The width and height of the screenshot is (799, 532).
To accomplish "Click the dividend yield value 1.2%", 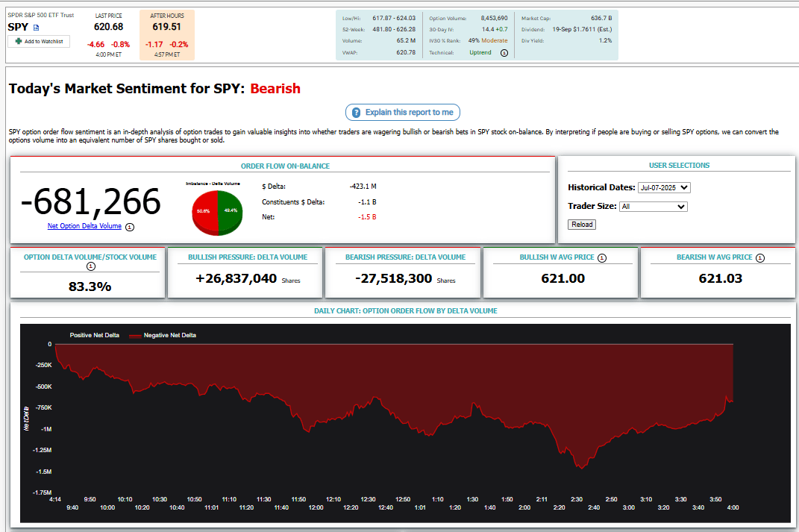I will coord(605,41).
